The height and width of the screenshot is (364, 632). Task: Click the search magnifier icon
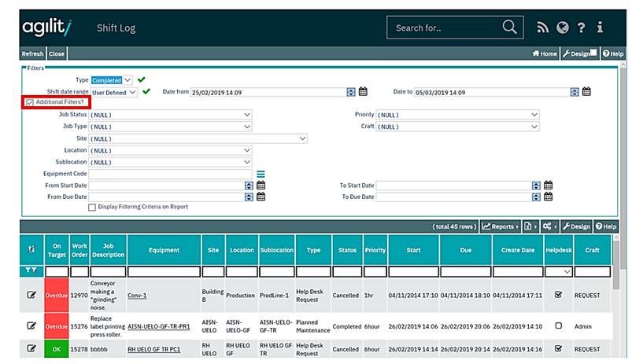(x=509, y=28)
